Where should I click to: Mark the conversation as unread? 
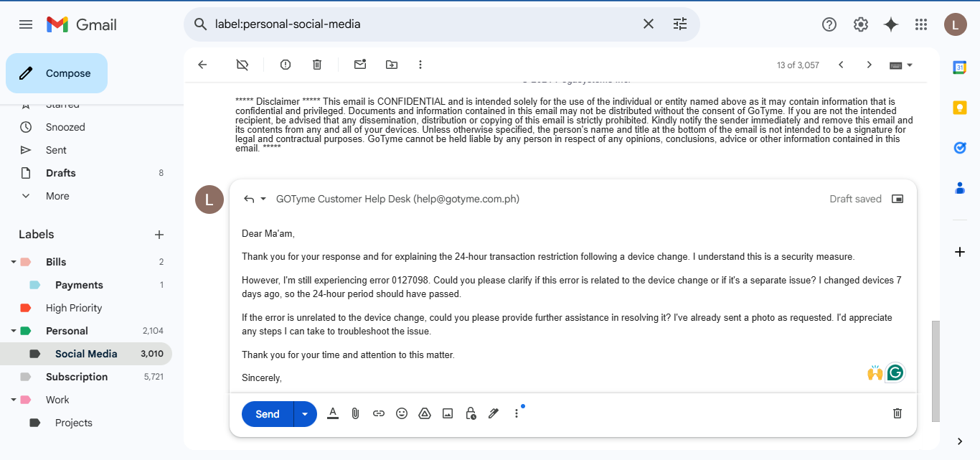coord(360,65)
